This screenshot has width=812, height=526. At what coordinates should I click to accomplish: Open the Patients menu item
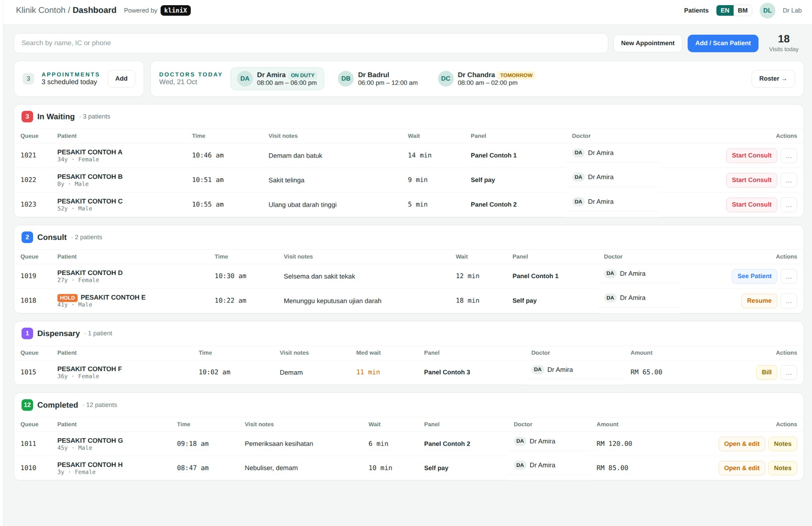[696, 10]
